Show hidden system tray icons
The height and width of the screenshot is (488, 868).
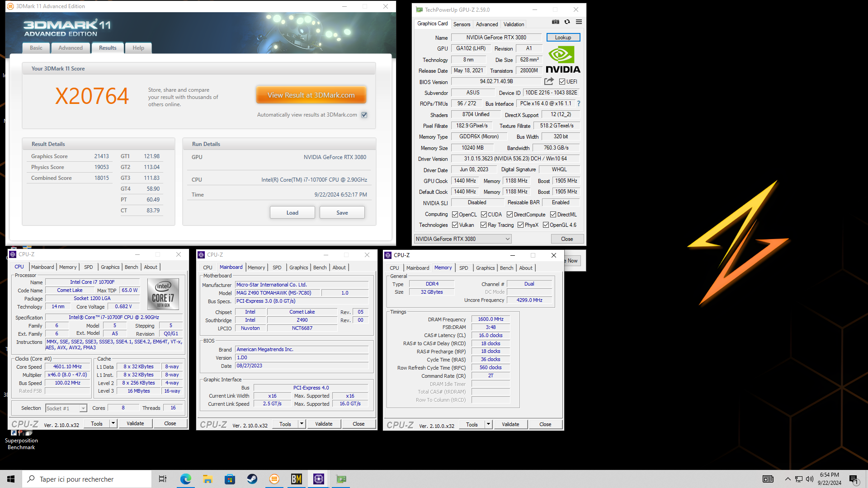(x=788, y=479)
